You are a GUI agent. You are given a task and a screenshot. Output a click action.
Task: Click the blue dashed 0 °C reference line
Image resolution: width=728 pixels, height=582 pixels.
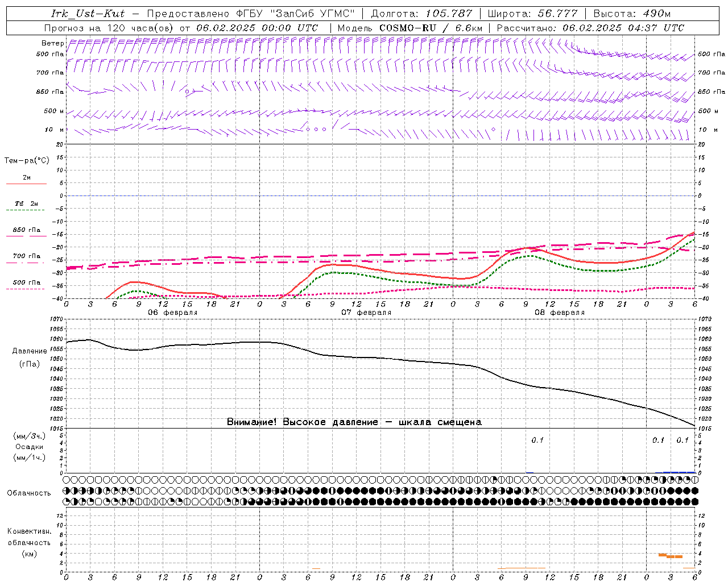pos(380,196)
